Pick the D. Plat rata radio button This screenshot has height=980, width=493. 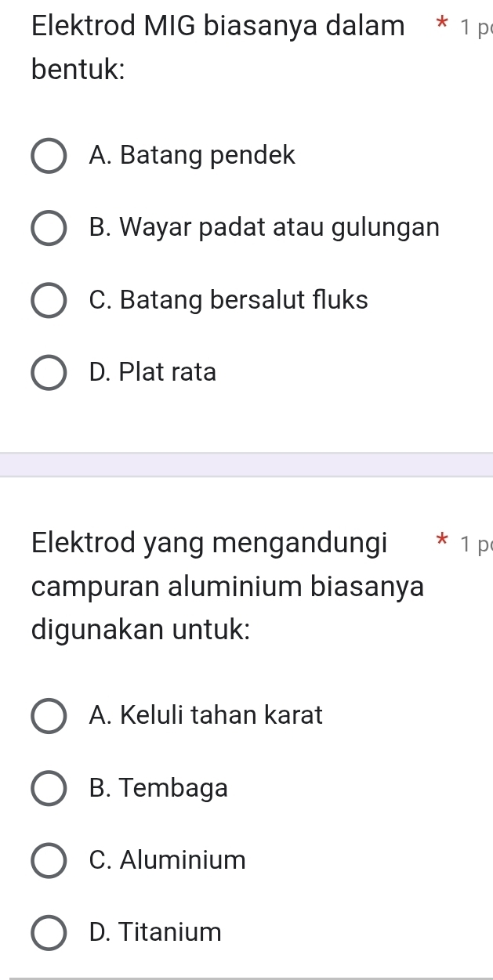[x=48, y=373]
